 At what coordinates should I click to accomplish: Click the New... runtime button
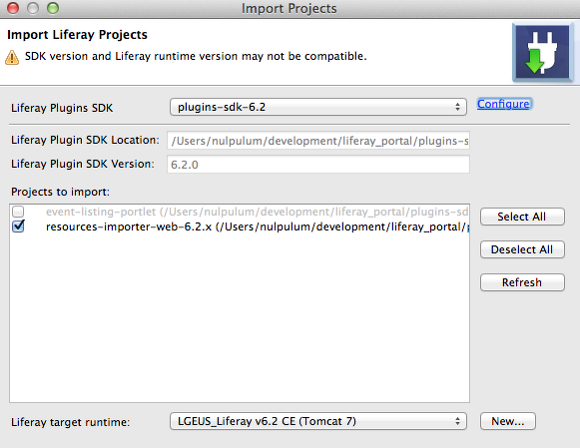click(x=508, y=421)
